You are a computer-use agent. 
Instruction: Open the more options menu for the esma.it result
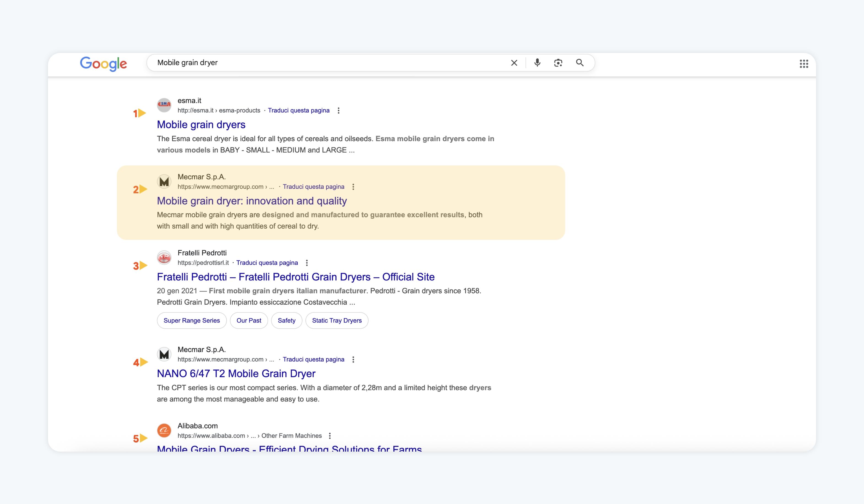tap(338, 110)
